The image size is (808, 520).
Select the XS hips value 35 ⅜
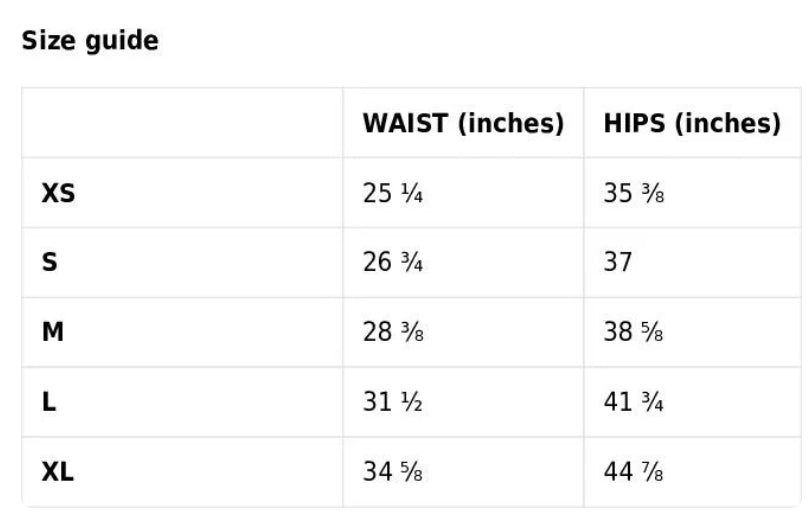(634, 193)
